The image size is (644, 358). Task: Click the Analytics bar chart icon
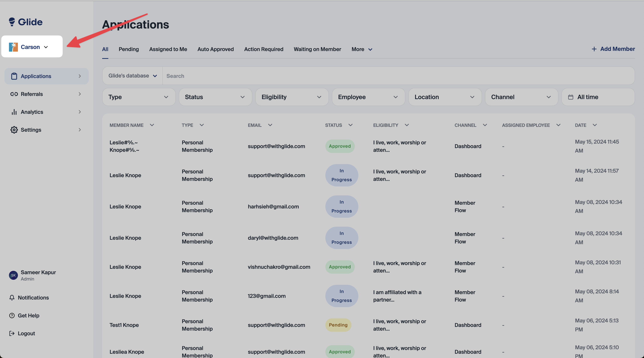coord(14,112)
